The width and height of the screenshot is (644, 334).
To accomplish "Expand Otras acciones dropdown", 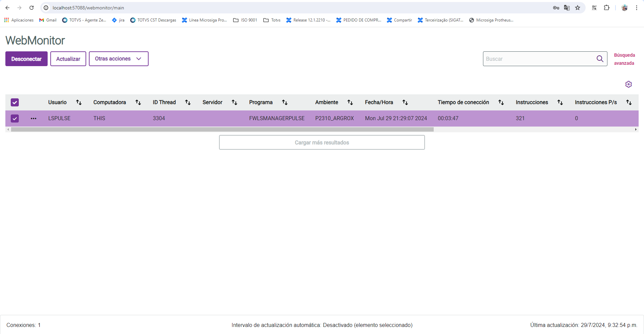I will pyautogui.click(x=119, y=59).
